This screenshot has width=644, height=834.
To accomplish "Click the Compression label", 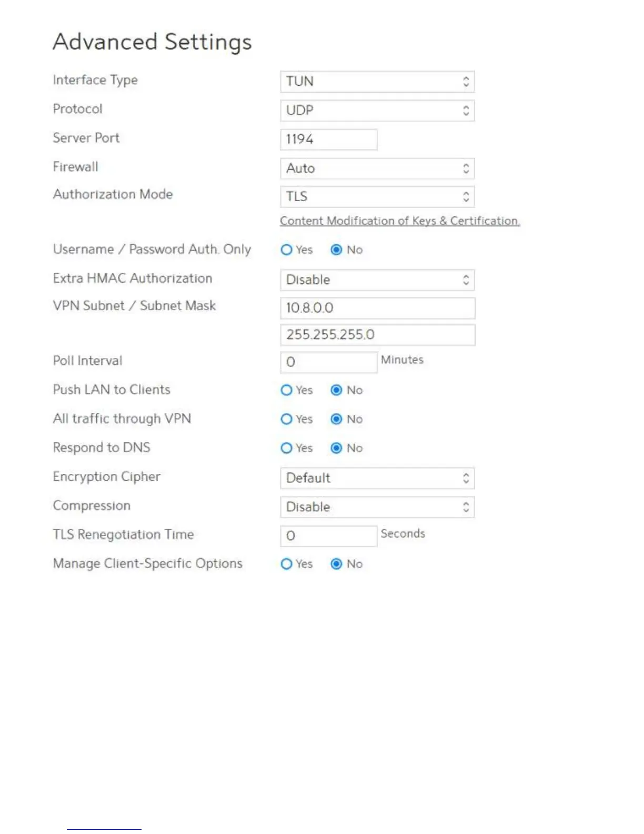I will tap(92, 506).
